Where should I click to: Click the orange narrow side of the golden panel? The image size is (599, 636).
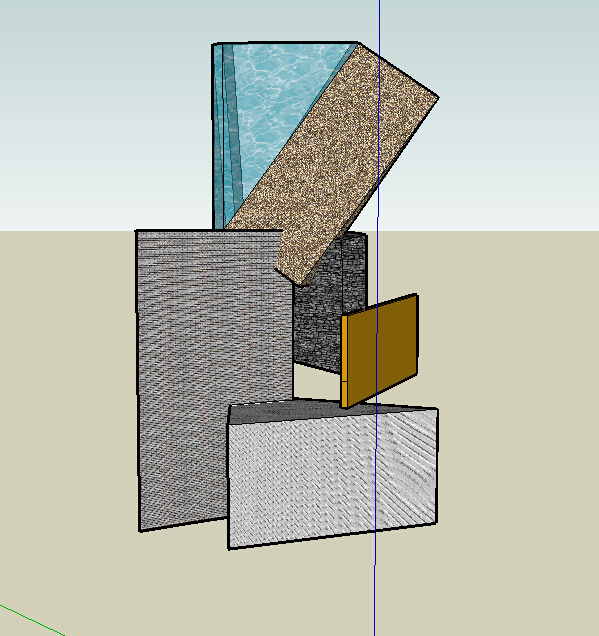click(344, 361)
